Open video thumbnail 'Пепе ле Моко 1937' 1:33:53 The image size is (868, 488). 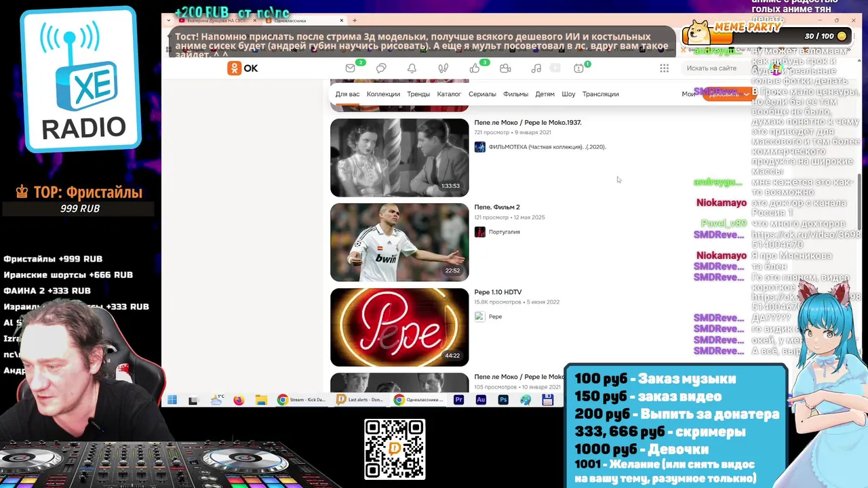pyautogui.click(x=399, y=158)
